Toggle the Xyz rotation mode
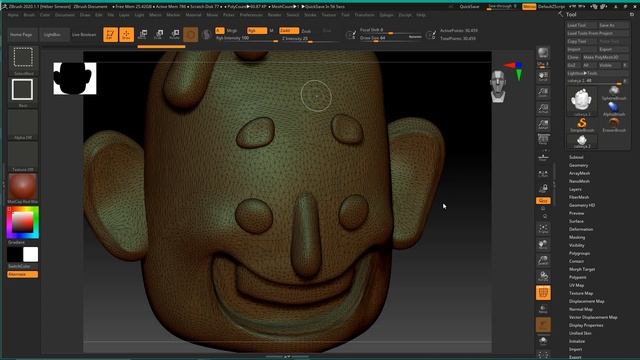640x360 pixels. tap(543, 201)
